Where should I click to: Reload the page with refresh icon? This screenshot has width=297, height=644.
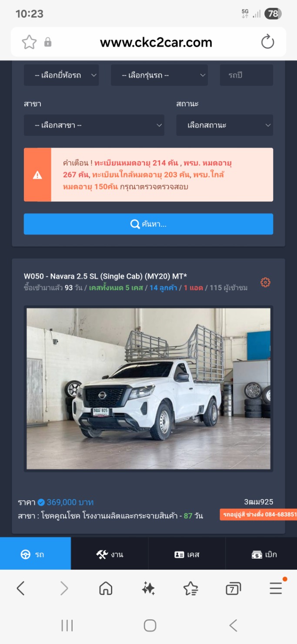tap(267, 42)
